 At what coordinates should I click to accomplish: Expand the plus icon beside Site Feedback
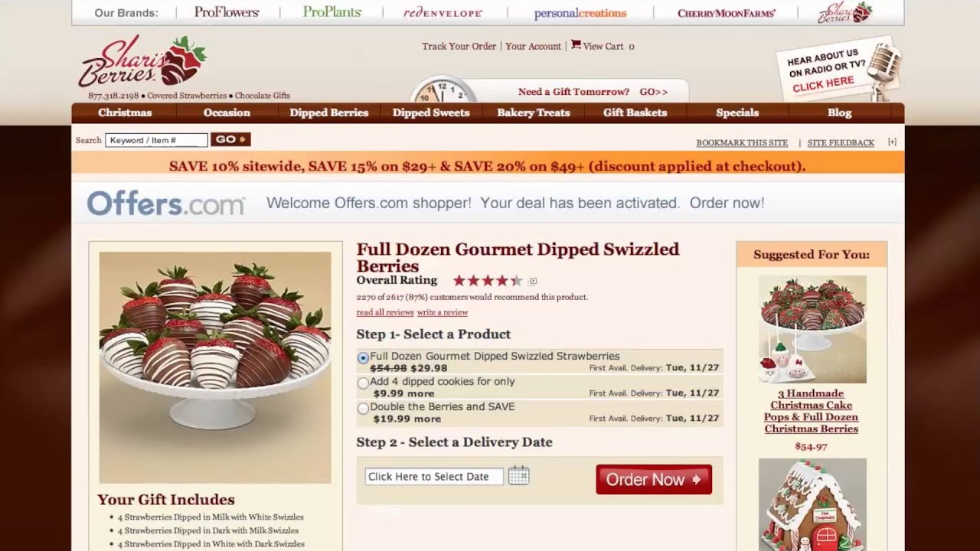(x=892, y=142)
